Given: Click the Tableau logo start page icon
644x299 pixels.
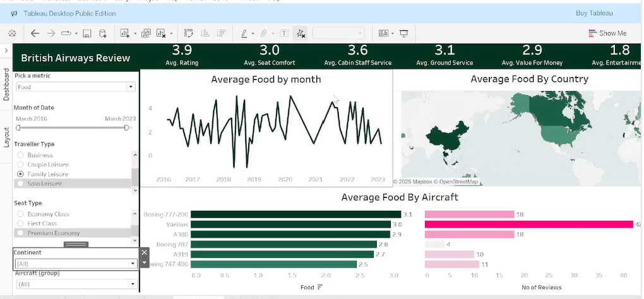Looking at the screenshot, I should click(x=12, y=33).
